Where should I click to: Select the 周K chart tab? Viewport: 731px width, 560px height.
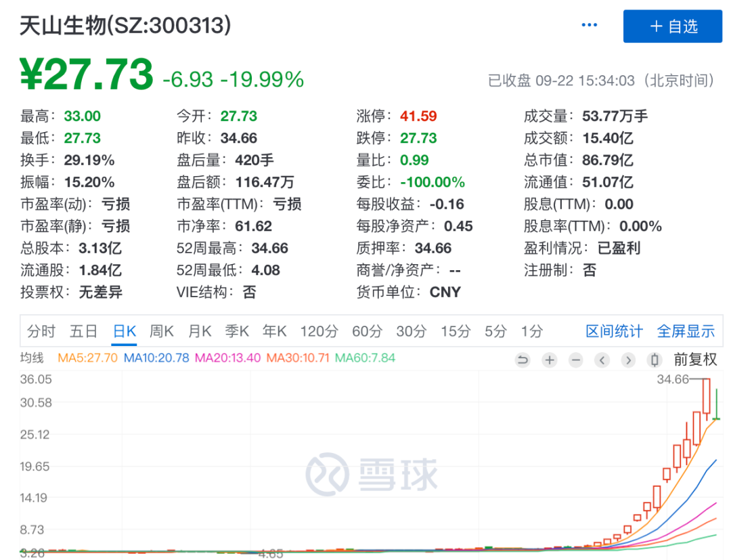[x=162, y=332]
